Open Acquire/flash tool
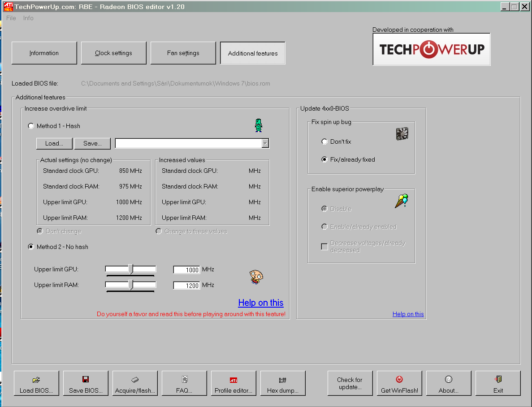 [135, 383]
